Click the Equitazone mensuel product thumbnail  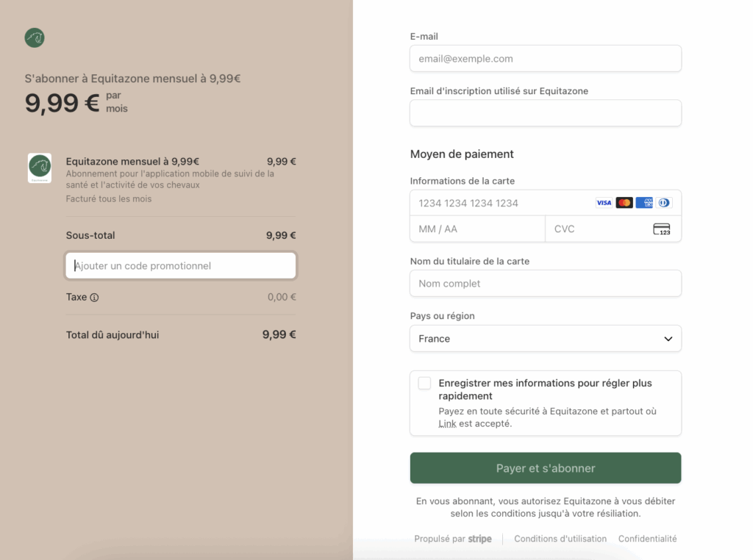click(x=40, y=168)
